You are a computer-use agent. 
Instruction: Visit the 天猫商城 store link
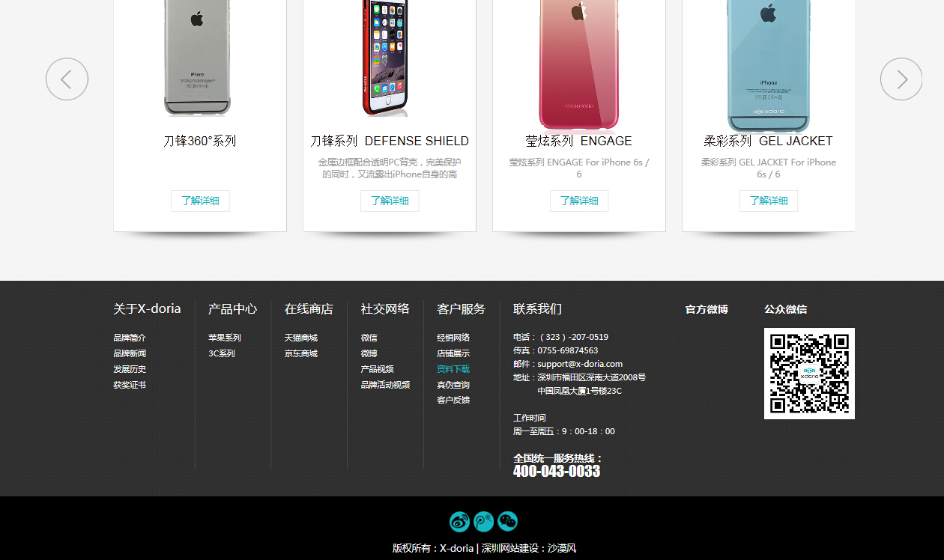point(301,338)
